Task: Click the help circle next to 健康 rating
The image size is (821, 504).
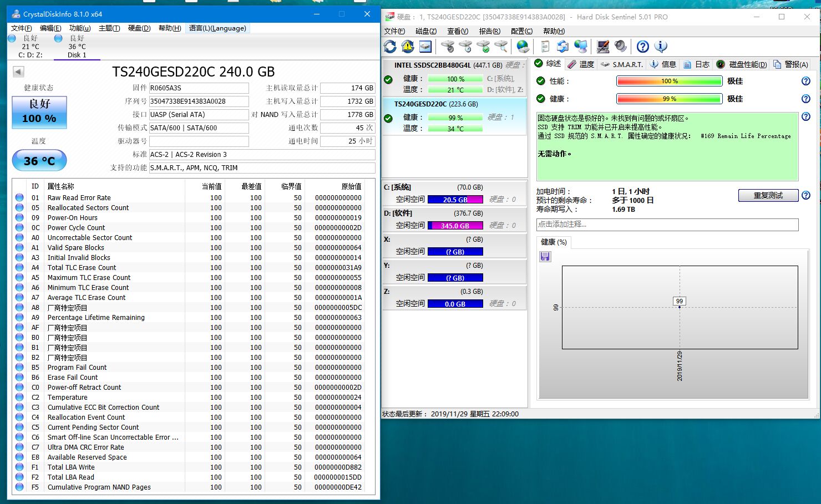Action: point(805,99)
